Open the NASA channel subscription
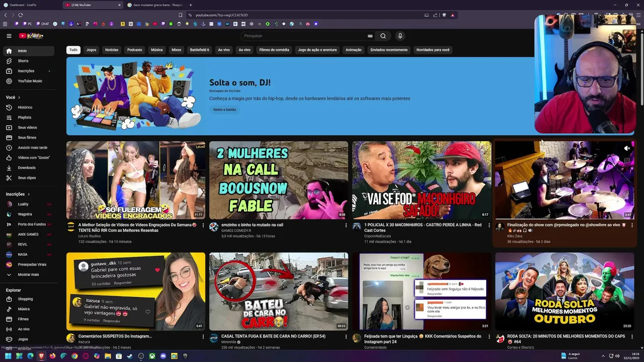Viewport: 644px width, 362px height. [x=29, y=254]
